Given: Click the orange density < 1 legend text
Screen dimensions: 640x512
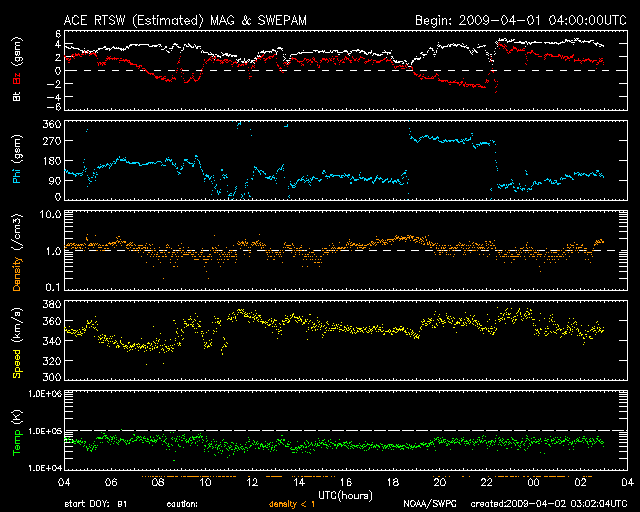Looking at the screenshot, I should (x=292, y=504).
